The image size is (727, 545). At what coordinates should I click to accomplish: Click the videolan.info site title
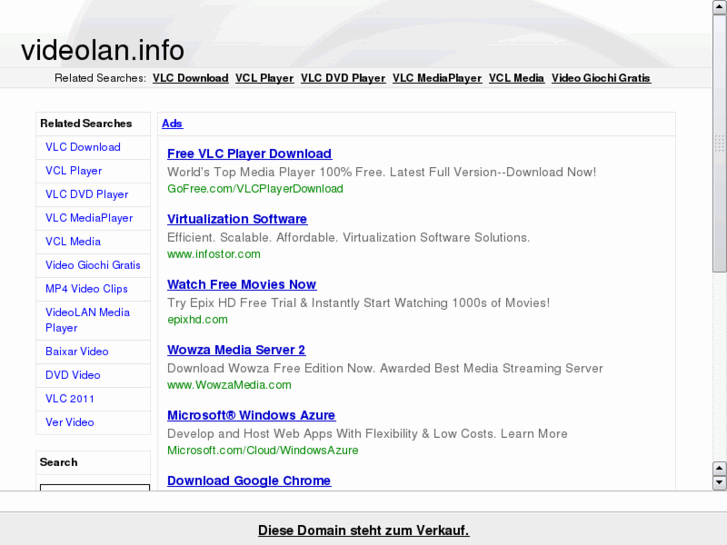[x=102, y=50]
